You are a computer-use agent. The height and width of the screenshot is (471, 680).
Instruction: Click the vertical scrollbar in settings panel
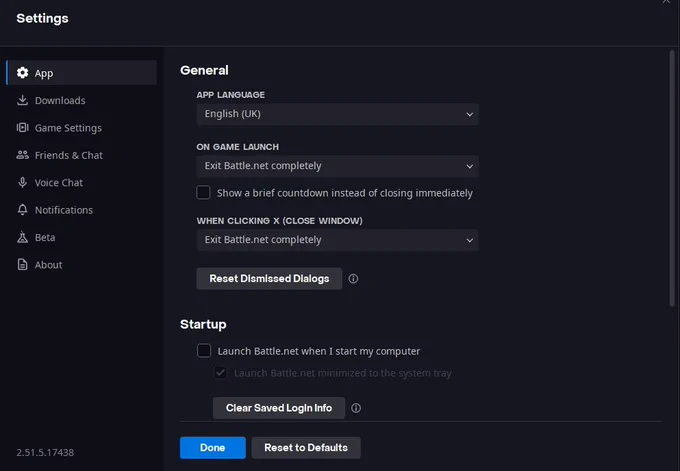(672, 179)
